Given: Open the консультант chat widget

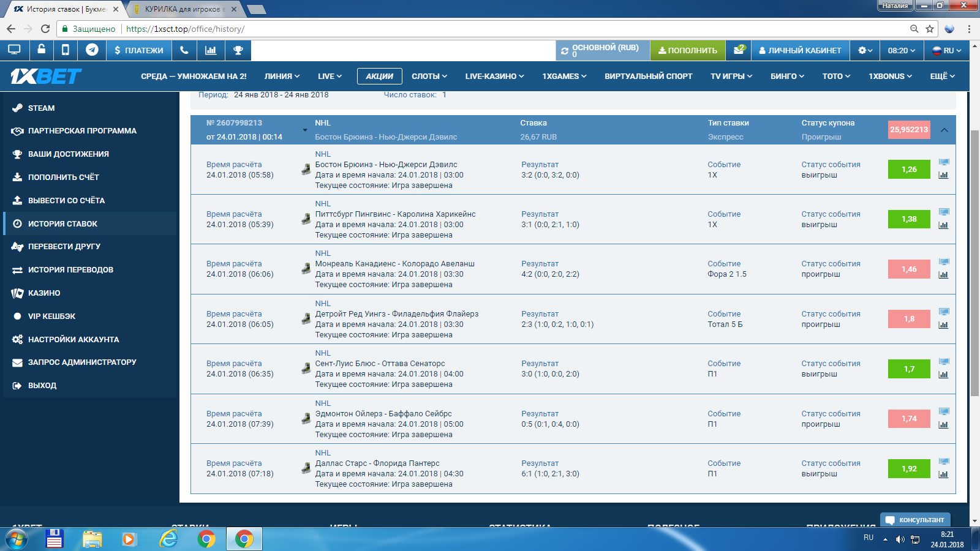Looking at the screenshot, I should tap(915, 520).
